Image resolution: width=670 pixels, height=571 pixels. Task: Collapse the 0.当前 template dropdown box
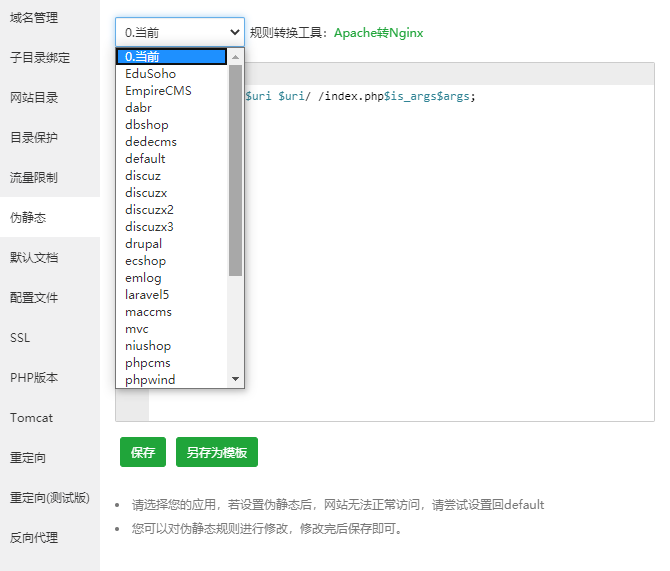click(180, 32)
